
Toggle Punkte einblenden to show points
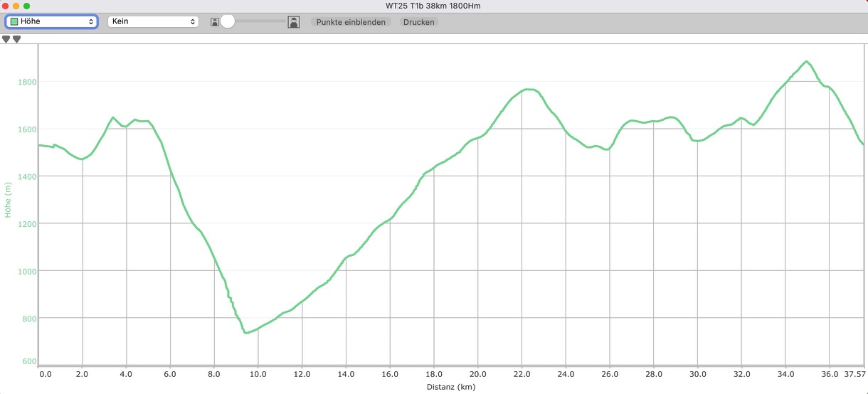(x=351, y=22)
